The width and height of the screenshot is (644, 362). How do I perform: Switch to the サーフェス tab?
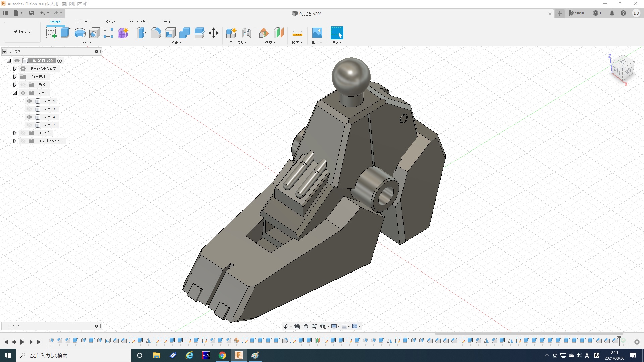pos(83,22)
